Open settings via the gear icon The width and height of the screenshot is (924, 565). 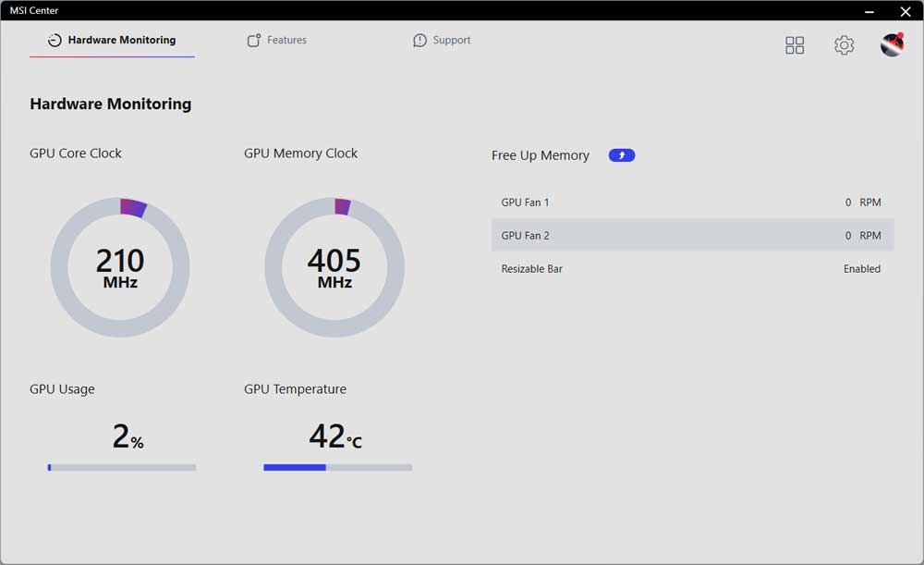click(844, 45)
